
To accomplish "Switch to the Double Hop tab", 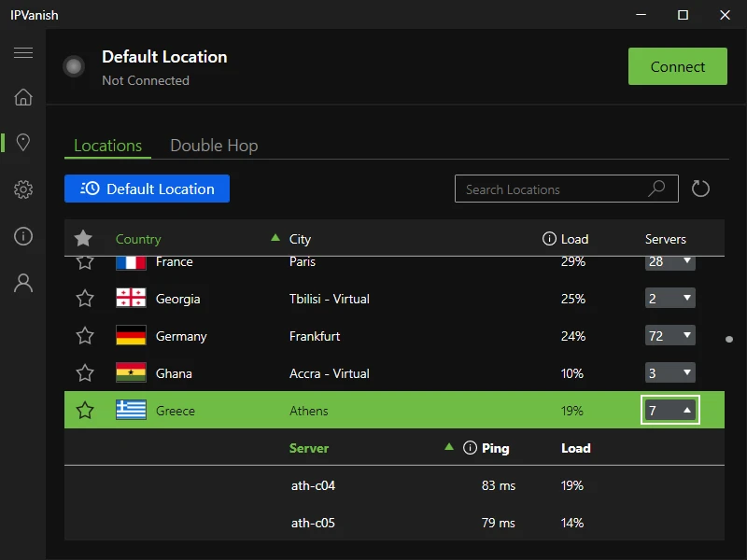I will tap(214, 146).
